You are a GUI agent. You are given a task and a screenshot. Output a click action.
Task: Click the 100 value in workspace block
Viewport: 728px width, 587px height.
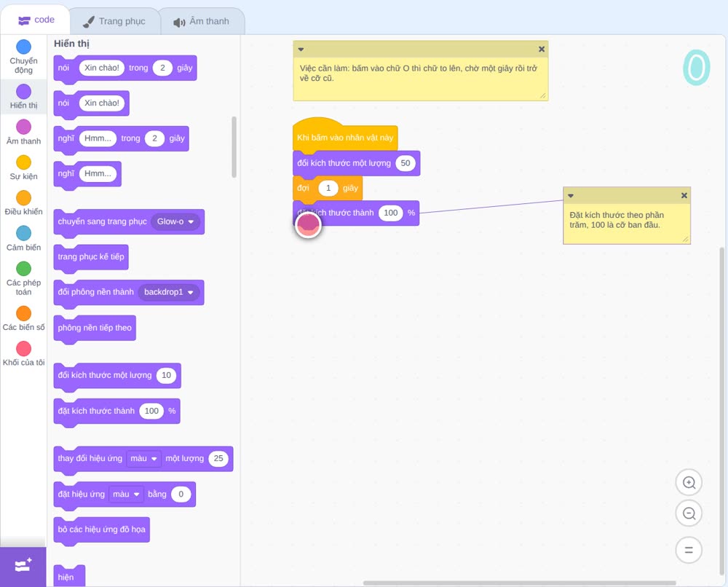(390, 213)
